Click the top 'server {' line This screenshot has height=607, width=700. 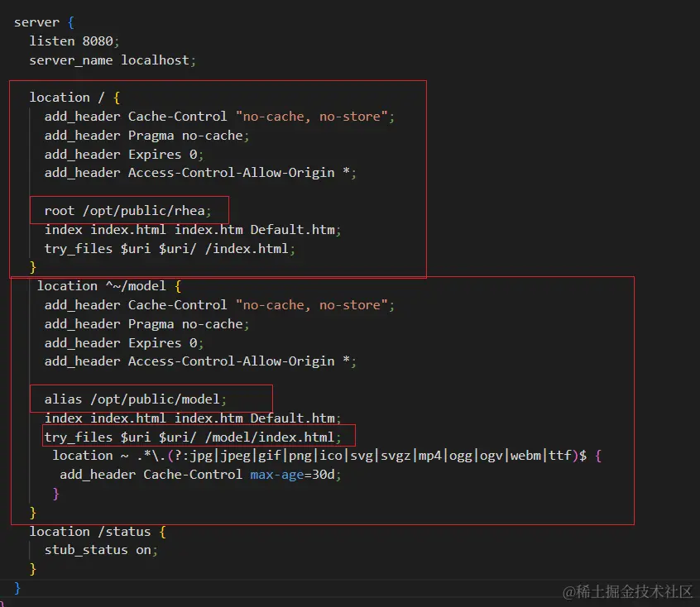44,22
